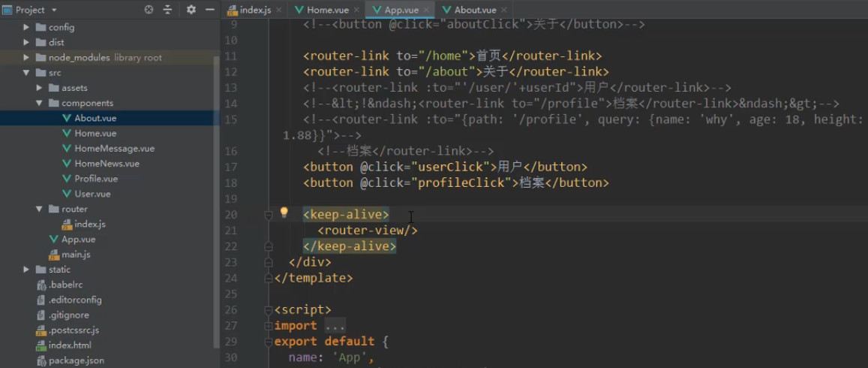Fold the template end marker at line 24

tap(269, 278)
